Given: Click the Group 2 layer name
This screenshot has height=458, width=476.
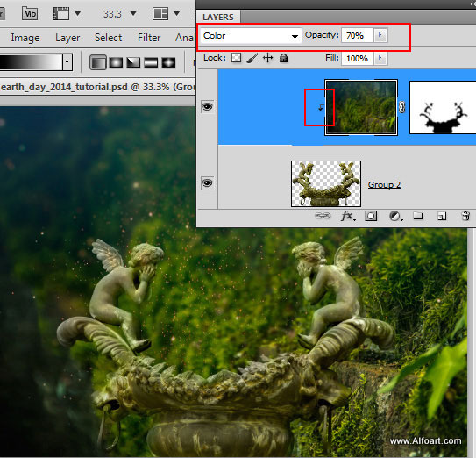Looking at the screenshot, I should pos(384,184).
